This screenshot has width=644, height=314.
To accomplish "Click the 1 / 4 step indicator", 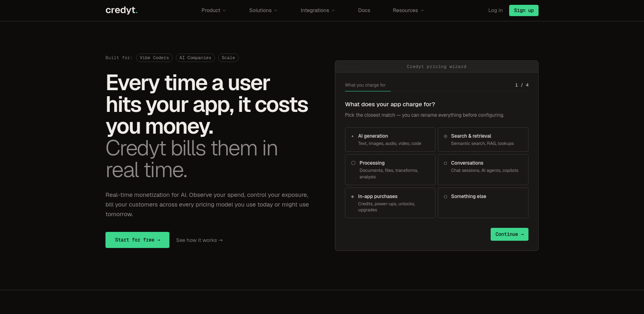I will tap(522, 85).
